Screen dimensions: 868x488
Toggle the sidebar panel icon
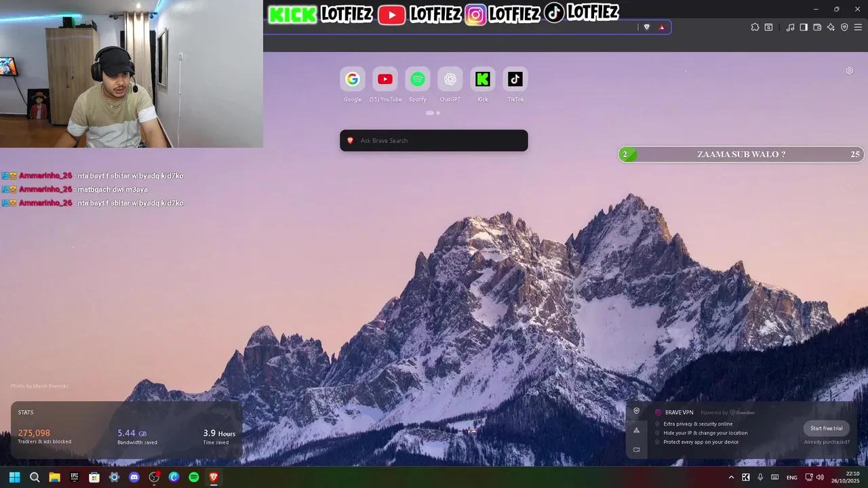pos(804,27)
